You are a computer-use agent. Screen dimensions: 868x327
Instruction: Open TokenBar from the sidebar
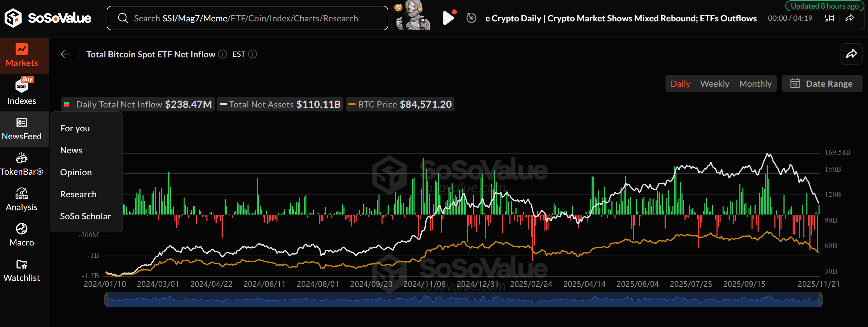tap(22, 164)
